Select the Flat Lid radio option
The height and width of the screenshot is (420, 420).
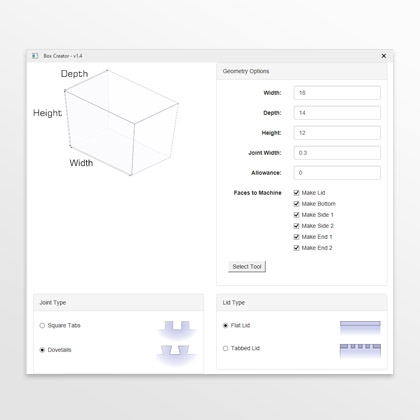[x=225, y=325]
